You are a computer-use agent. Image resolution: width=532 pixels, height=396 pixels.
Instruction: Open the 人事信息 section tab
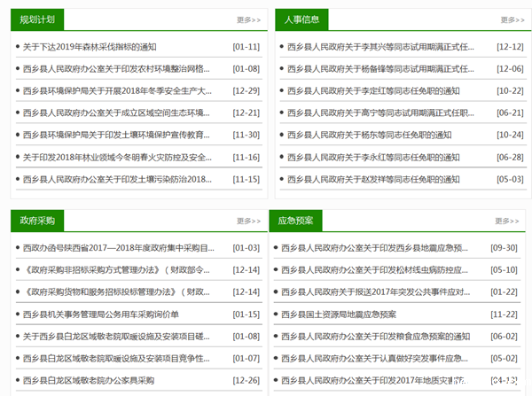click(302, 19)
